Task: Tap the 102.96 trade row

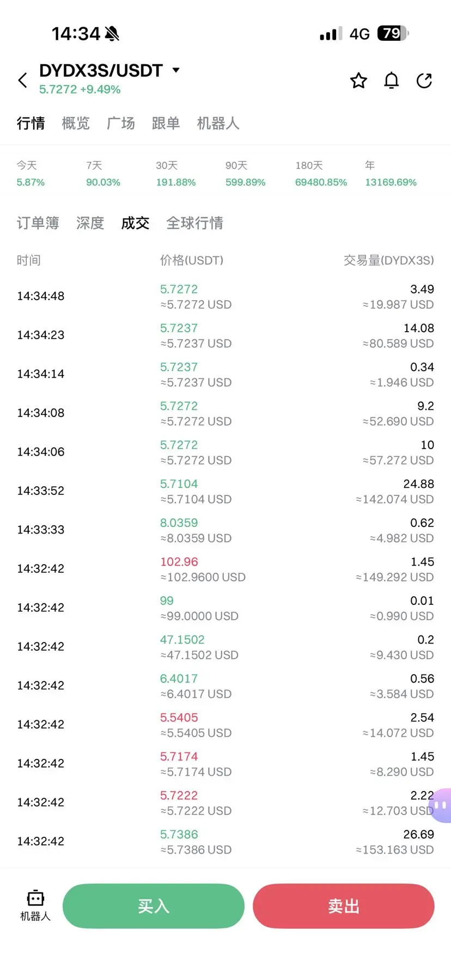Action: (225, 569)
